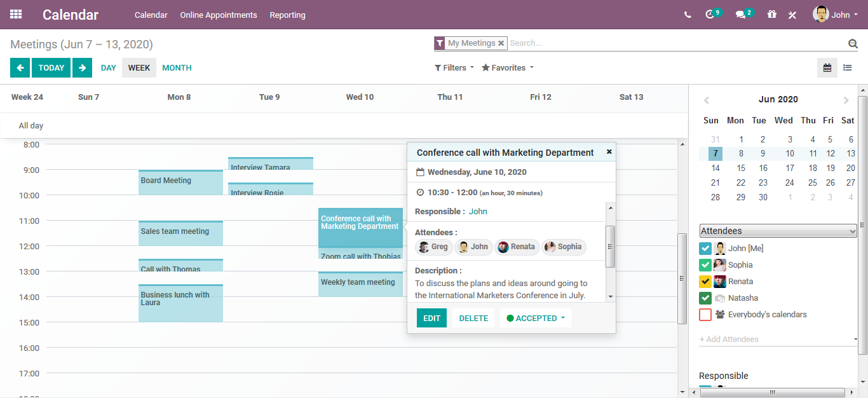Go to next month in mini calendar
Screen dimensions: 868x398
click(846, 100)
